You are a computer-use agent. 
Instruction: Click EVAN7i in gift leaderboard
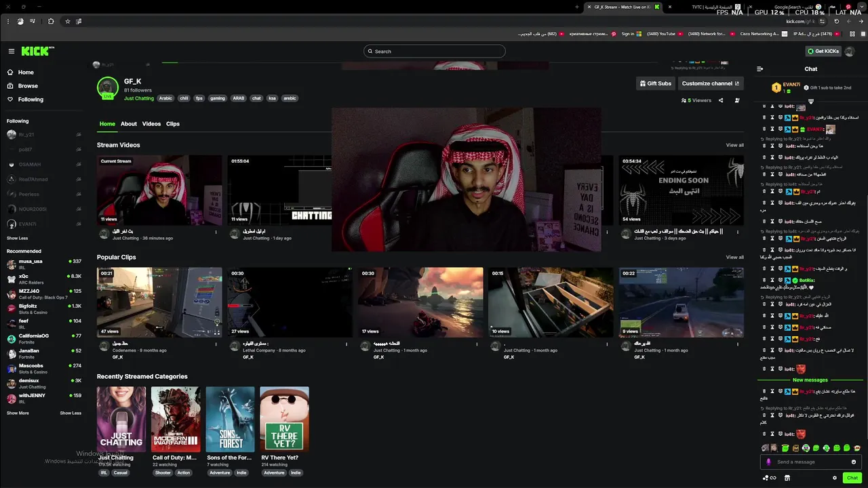pos(791,85)
